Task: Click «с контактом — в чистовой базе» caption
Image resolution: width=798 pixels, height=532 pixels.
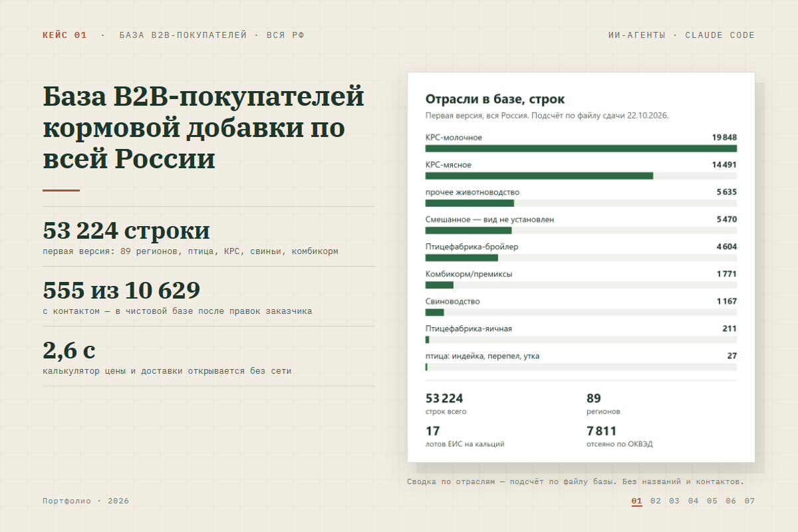Action: 177,311
